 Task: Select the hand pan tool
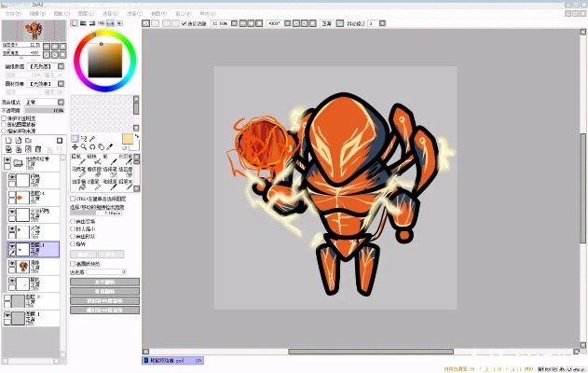pyautogui.click(x=103, y=147)
